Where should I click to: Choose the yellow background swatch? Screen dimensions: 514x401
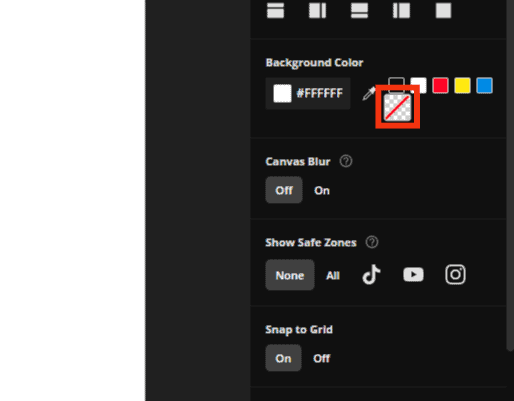[462, 85]
